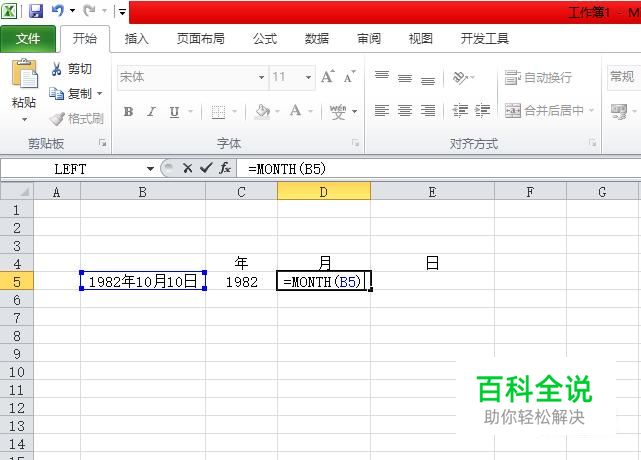Select row 5 header
Screen dimensions: 641x460
coord(16,281)
